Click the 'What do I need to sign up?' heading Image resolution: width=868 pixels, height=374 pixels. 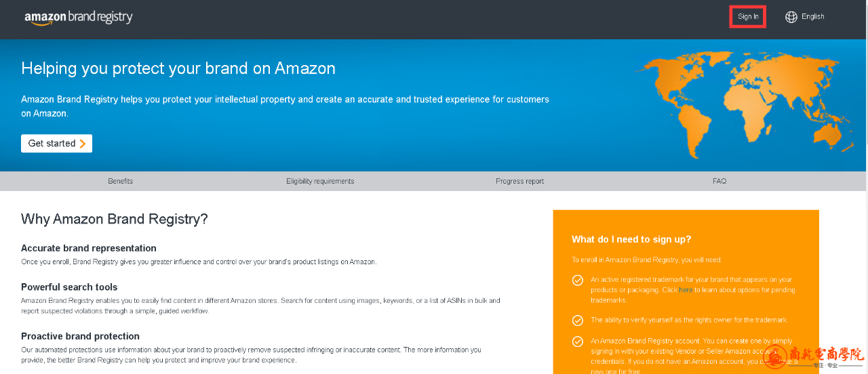tap(631, 239)
